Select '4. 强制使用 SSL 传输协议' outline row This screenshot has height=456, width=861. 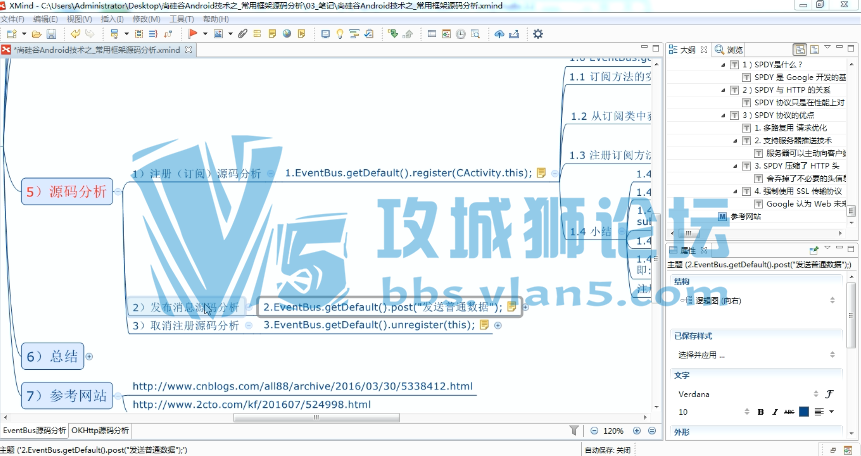point(797,191)
